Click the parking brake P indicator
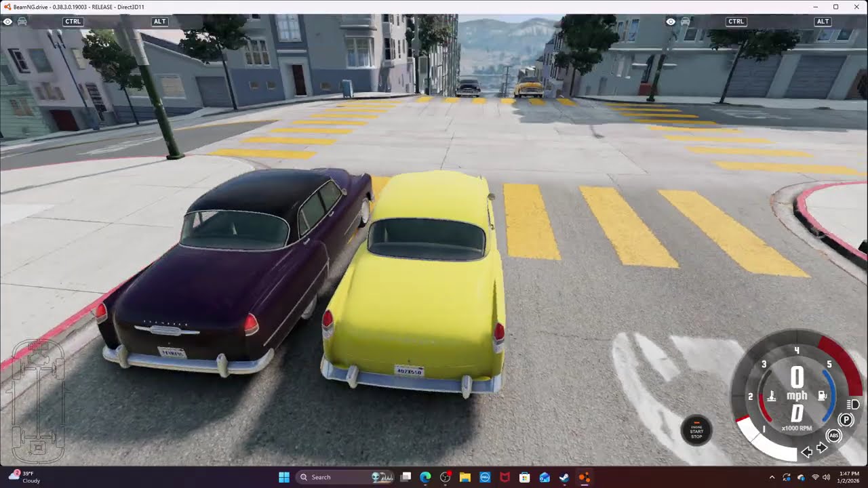868x488 pixels. tap(846, 420)
